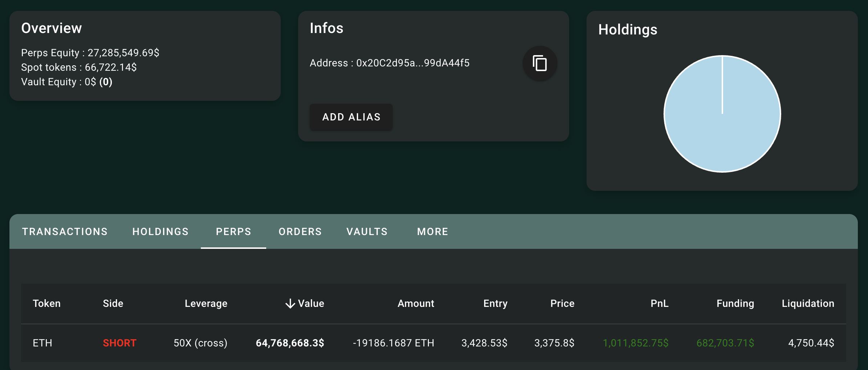Click the sort arrow beside Value
Image resolution: width=868 pixels, height=370 pixels.
coord(290,304)
